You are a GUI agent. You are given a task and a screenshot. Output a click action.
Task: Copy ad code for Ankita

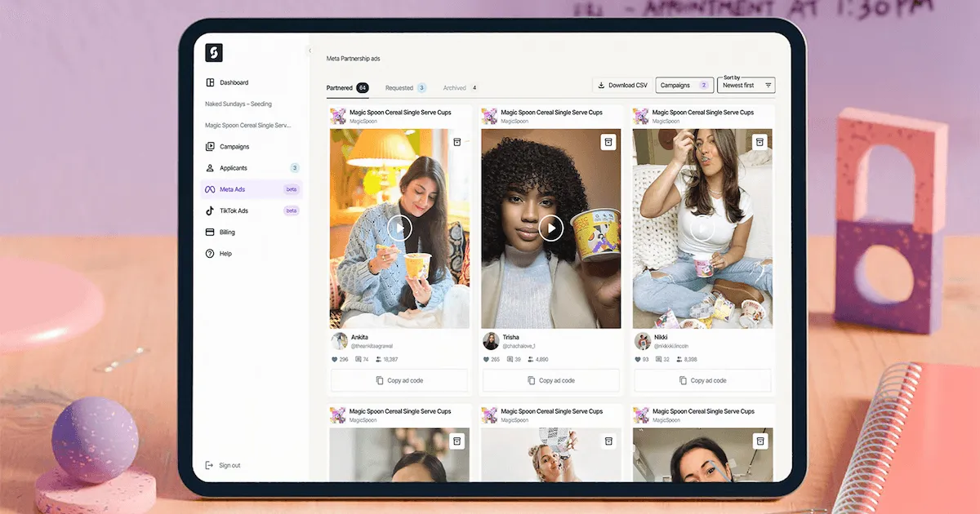tap(399, 380)
